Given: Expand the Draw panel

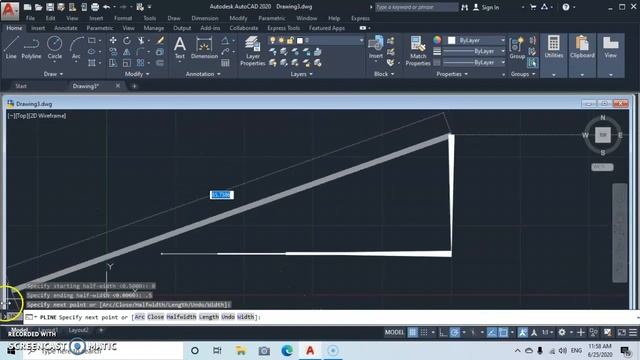Looking at the screenshot, I should pyautogui.click(x=53, y=74).
